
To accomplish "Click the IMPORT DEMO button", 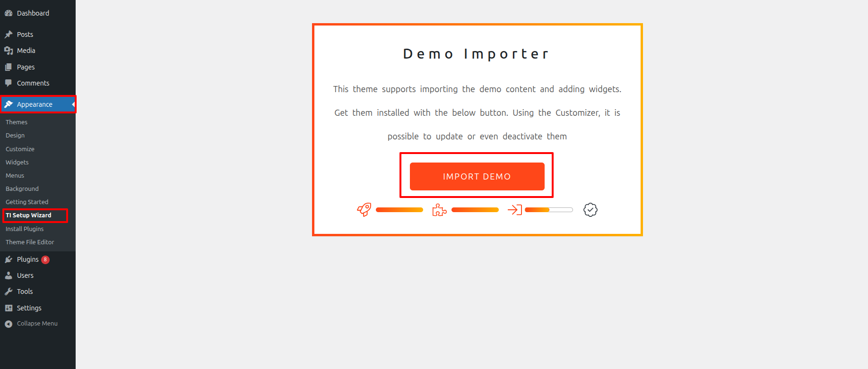I will (x=477, y=177).
